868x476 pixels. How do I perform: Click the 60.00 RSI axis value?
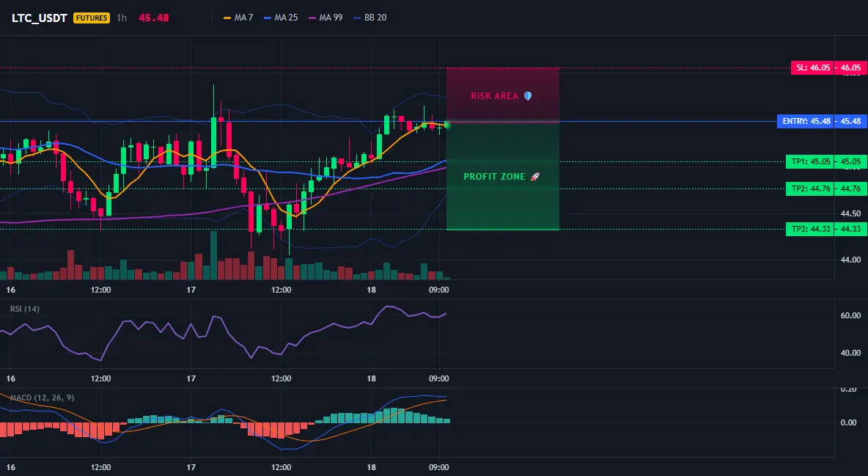(x=851, y=315)
